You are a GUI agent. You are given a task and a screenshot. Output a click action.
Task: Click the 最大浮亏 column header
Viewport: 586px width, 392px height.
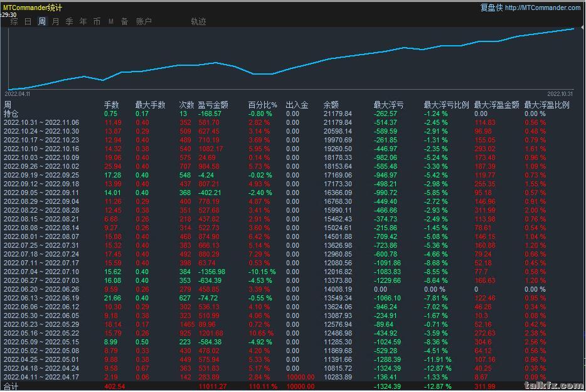point(388,105)
